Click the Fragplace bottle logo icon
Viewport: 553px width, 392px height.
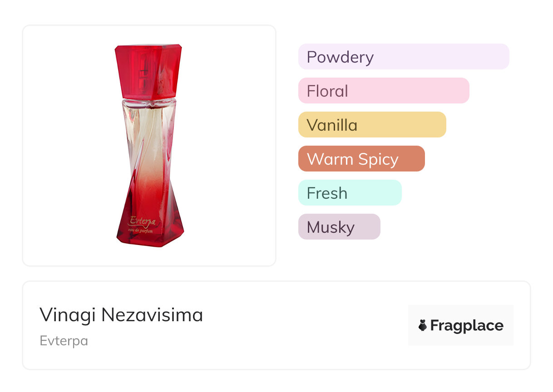tap(423, 325)
